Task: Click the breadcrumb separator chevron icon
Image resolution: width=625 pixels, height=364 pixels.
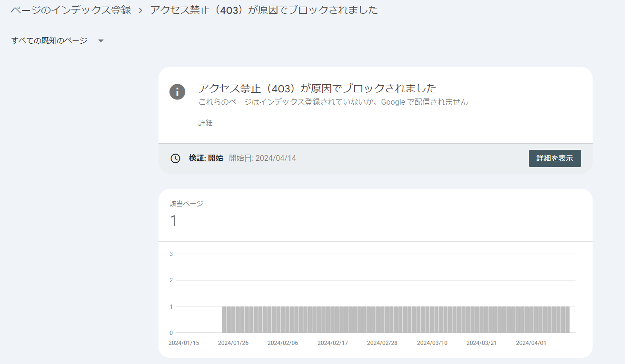Action: (x=140, y=10)
